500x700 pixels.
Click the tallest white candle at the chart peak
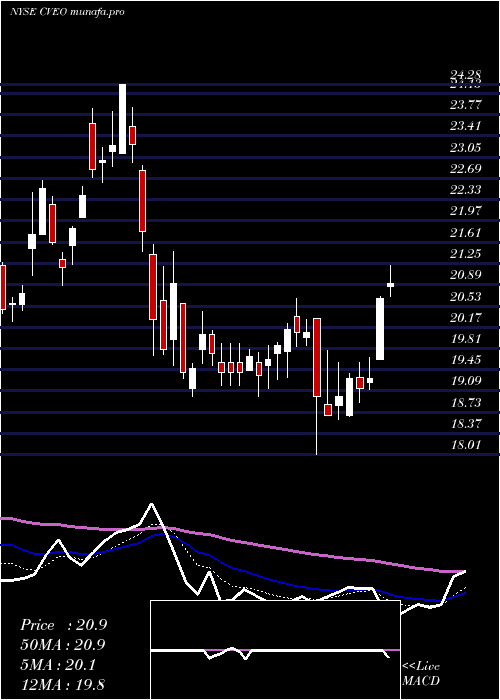122,119
